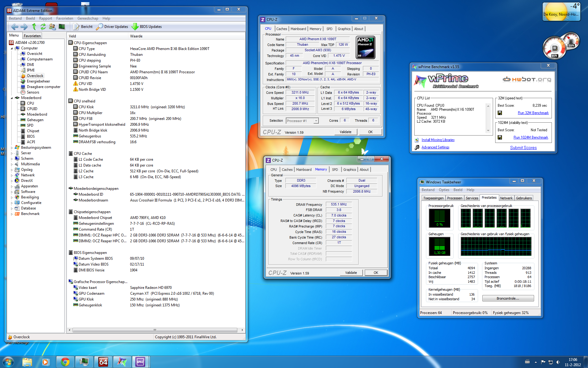Open Windows Media Player from taskbar

tap(45, 362)
